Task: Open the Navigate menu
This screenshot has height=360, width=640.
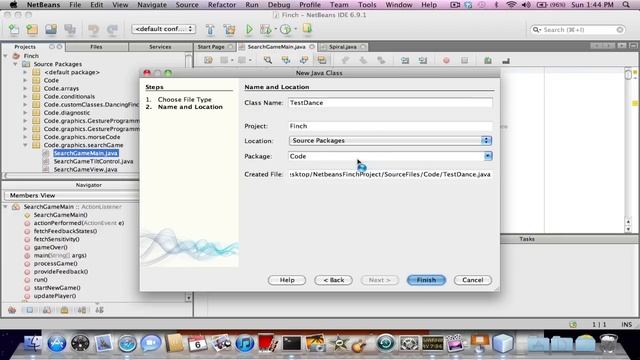Action: point(152,5)
